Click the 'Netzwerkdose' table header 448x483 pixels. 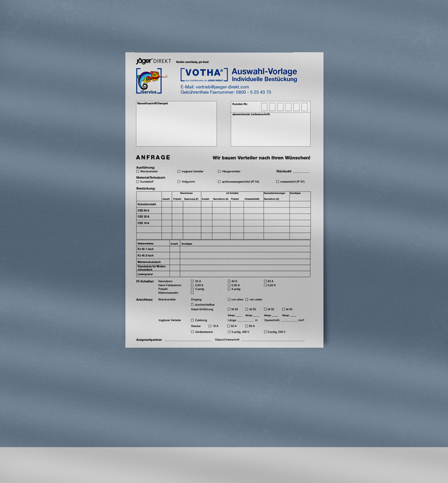(146, 243)
